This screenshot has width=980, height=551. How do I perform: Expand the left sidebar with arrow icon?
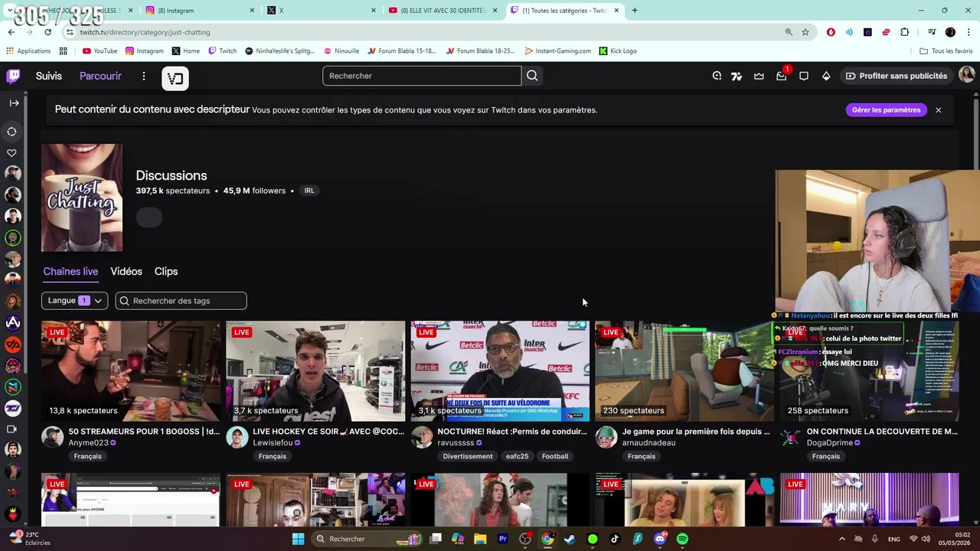pyautogui.click(x=14, y=103)
